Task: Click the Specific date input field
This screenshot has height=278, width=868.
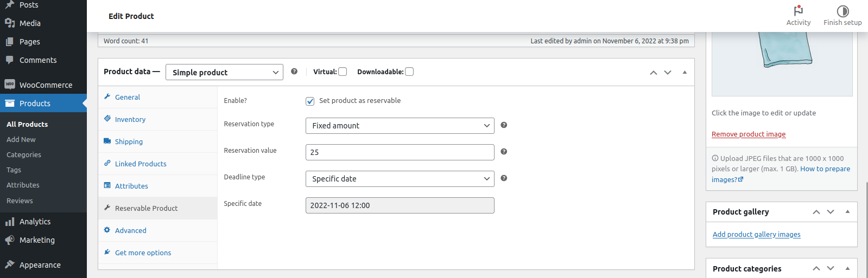Action: tap(400, 205)
